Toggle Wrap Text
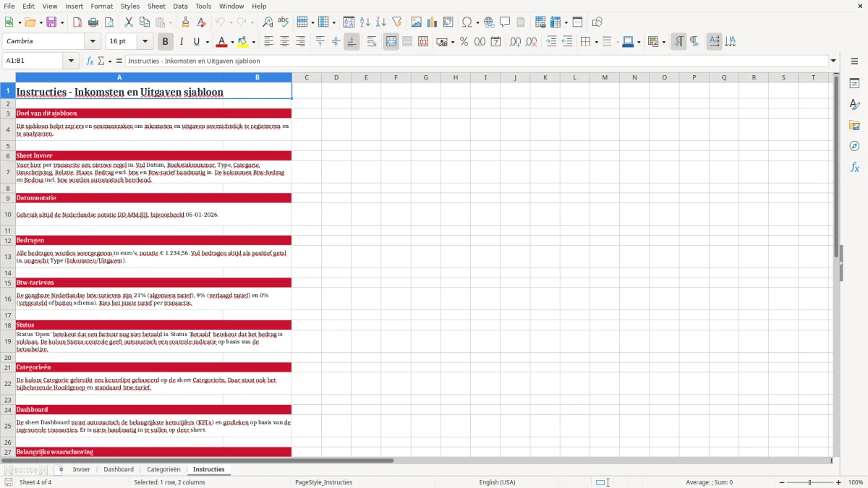 click(x=372, y=42)
